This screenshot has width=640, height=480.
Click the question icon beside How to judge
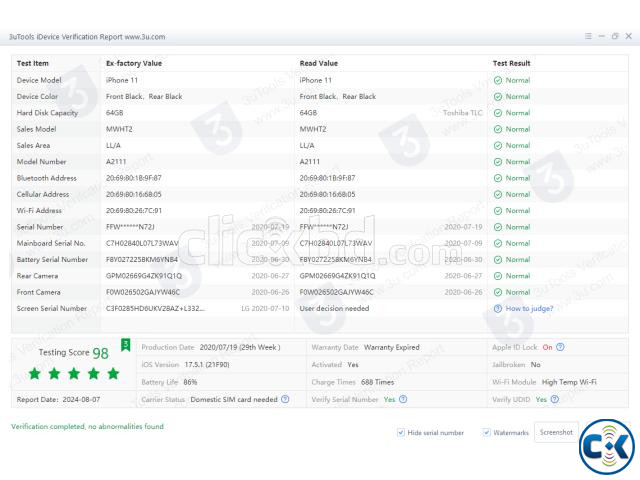click(498, 309)
